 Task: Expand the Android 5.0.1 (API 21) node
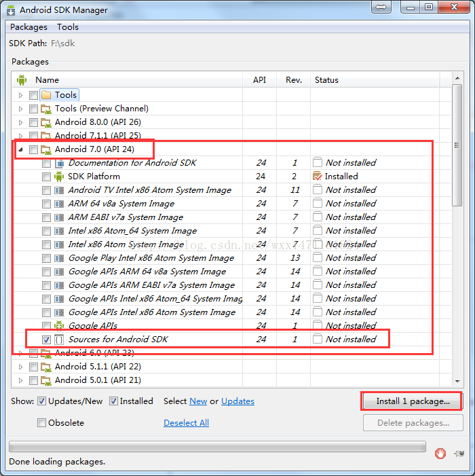tap(20, 381)
